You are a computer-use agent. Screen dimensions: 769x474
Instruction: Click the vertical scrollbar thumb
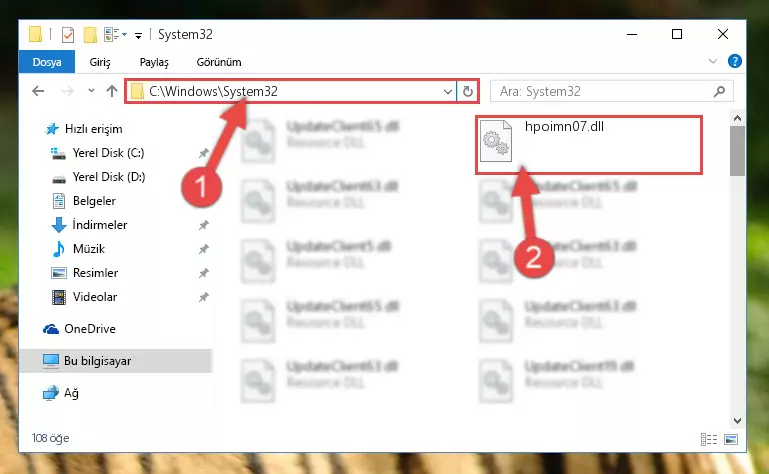point(737,151)
